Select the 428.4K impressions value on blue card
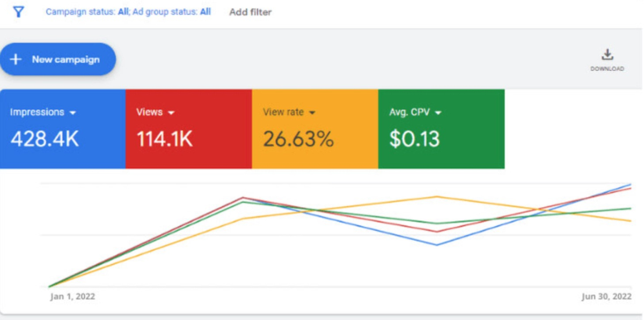Image resolution: width=644 pixels, height=320 pixels. [45, 139]
